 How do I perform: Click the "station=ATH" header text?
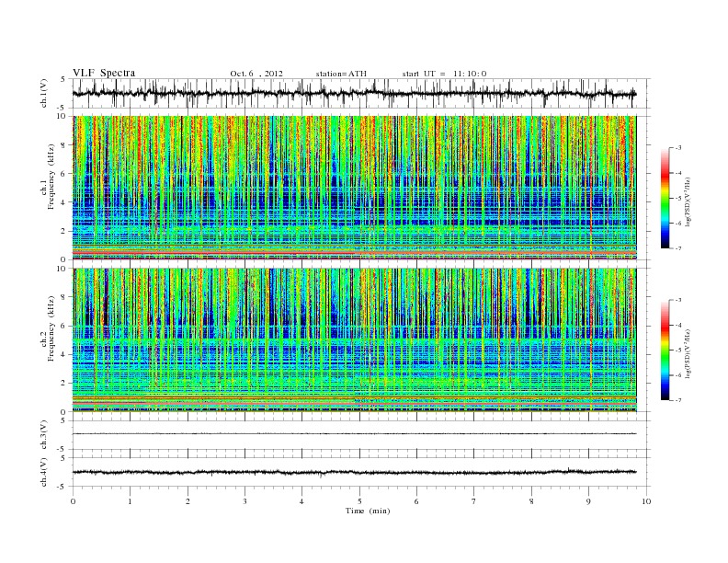click(341, 74)
